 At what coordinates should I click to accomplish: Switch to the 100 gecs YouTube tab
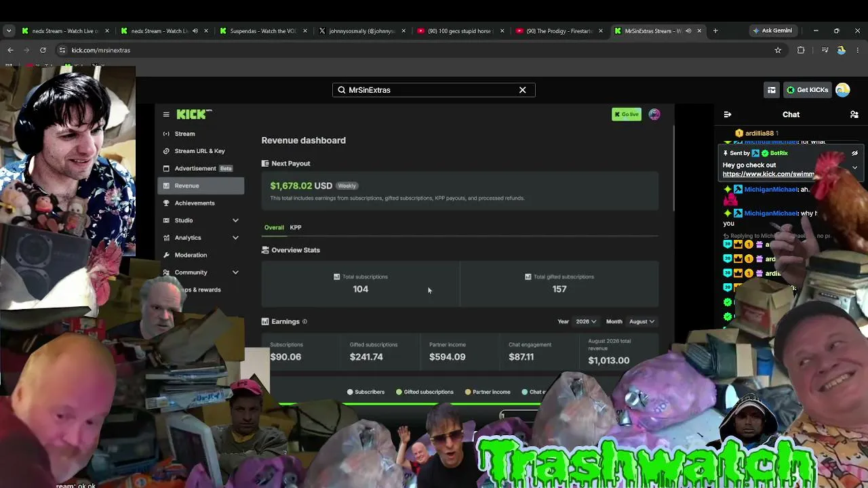coord(460,30)
